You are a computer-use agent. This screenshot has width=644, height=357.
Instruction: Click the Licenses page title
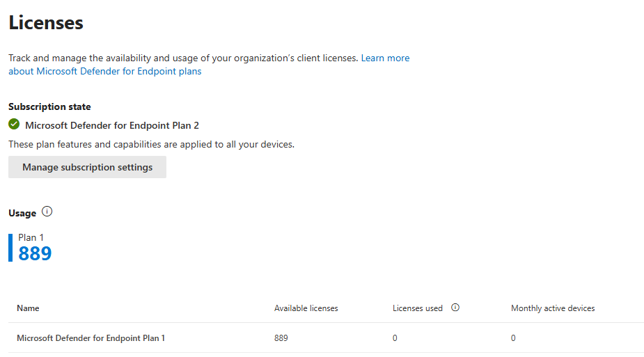(x=46, y=22)
